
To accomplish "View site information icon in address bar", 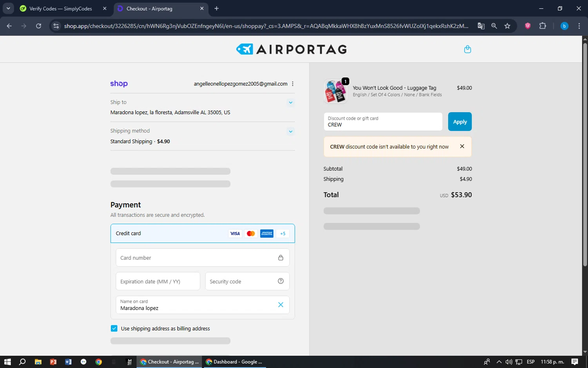I will coord(56,26).
